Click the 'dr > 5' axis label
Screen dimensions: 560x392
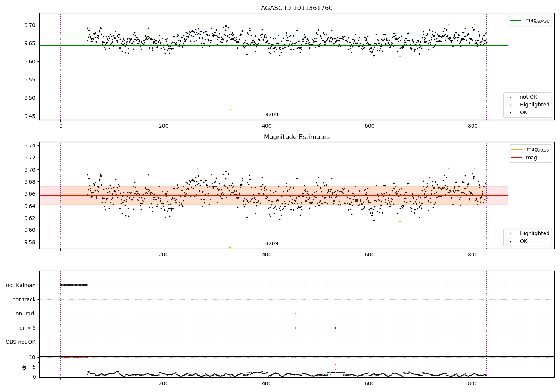(x=28, y=328)
